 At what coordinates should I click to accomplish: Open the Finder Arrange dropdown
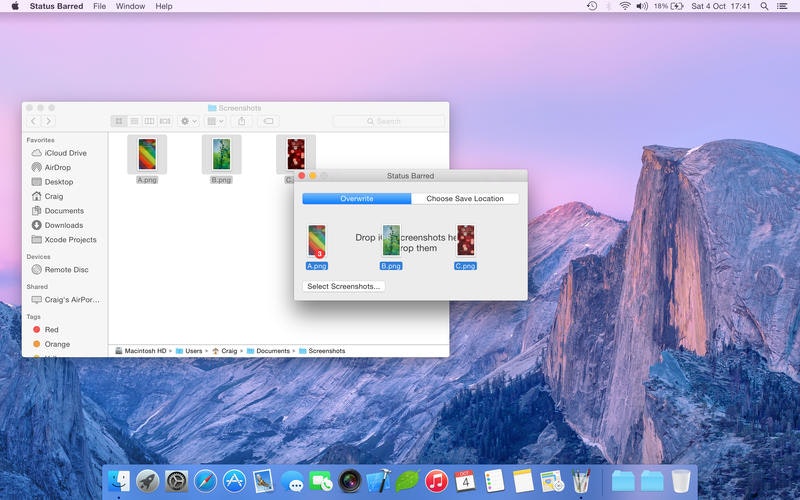pos(215,121)
